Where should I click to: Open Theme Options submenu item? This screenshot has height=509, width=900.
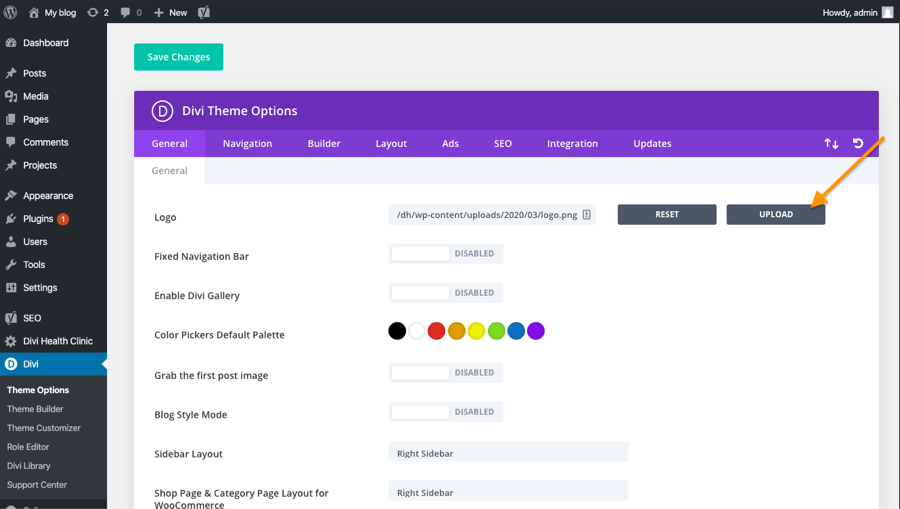[x=38, y=390]
